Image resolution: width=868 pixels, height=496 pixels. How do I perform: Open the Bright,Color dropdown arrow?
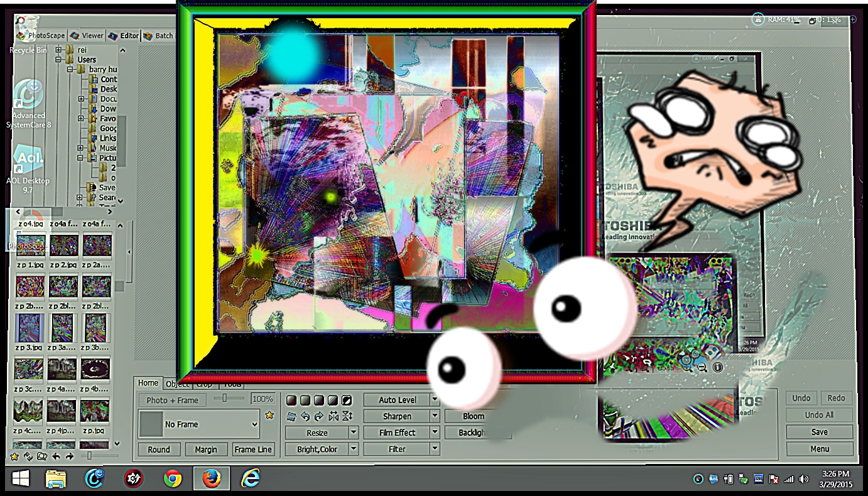coord(354,449)
